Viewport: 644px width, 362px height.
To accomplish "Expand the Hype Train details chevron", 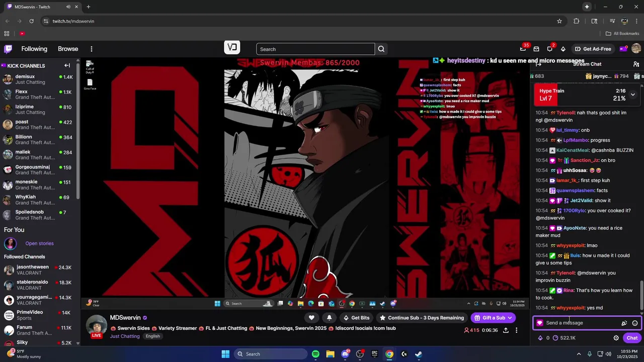I will click(x=633, y=95).
